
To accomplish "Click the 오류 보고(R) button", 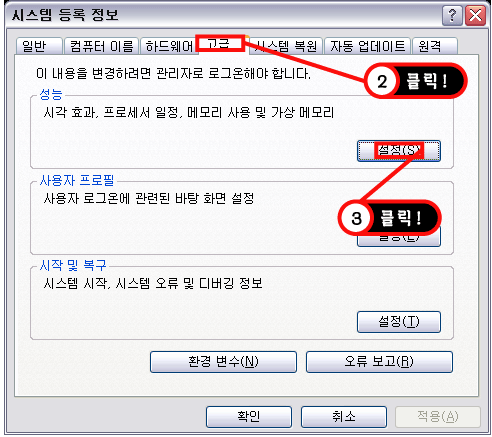I will [x=379, y=362].
